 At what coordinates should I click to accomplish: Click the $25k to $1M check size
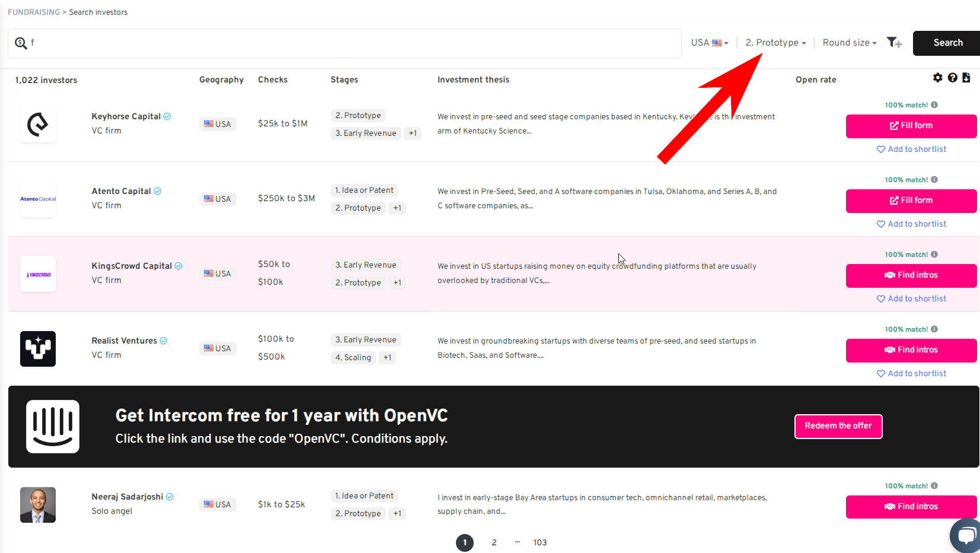[283, 123]
